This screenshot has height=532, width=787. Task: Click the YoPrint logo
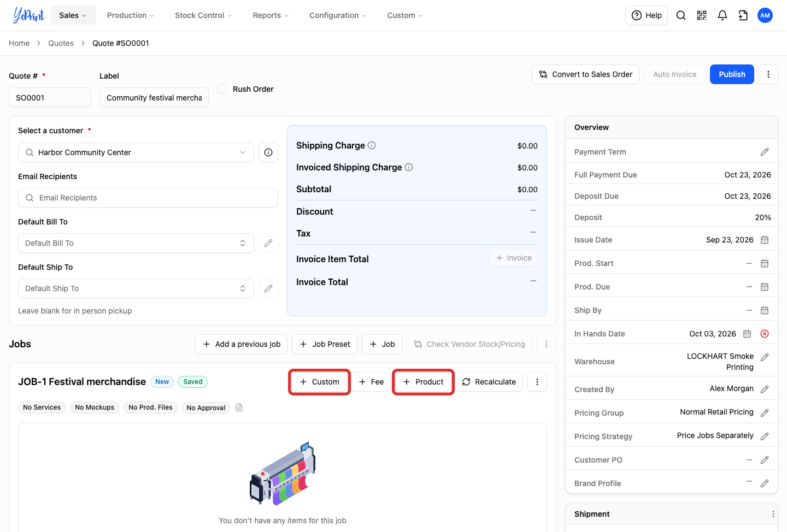pos(28,15)
